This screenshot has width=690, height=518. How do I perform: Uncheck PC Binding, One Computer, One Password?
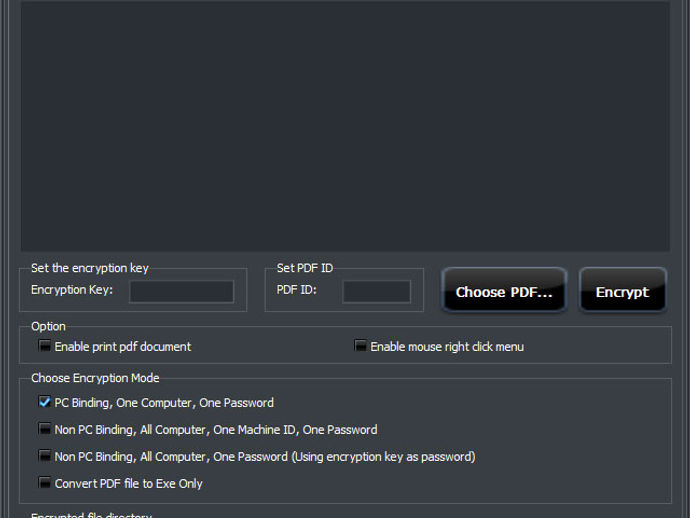point(44,402)
